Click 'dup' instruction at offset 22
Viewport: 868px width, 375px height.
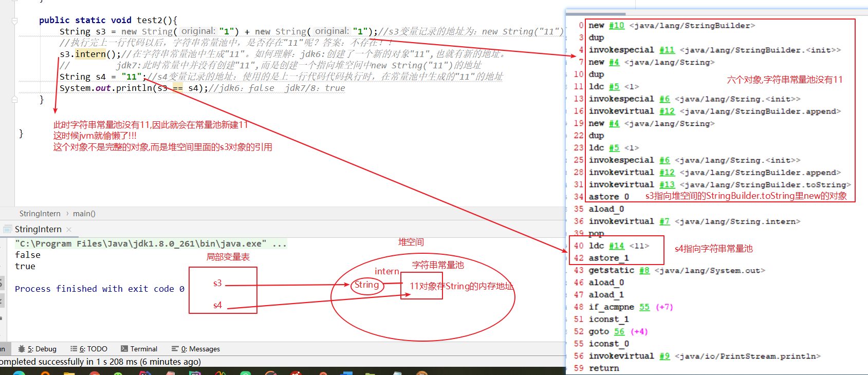coord(596,136)
